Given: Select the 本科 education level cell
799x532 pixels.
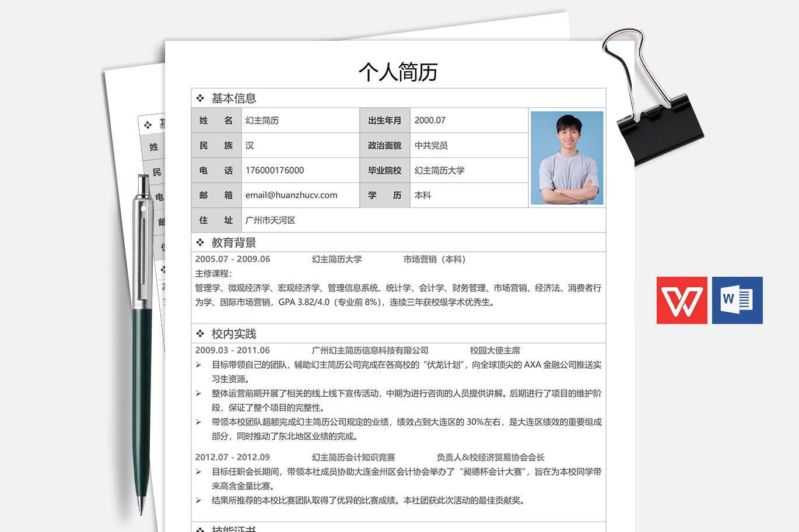Looking at the screenshot, I should tap(422, 195).
